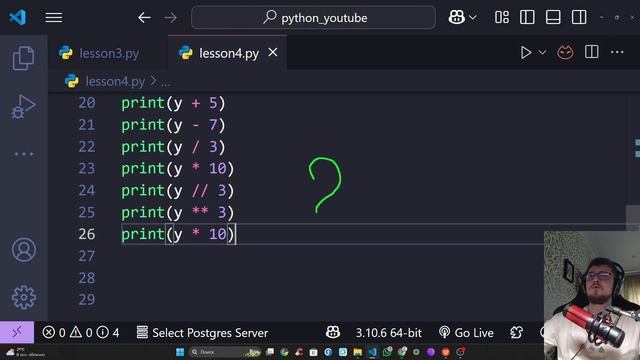Place the cursor in print(y - 7)
This screenshot has height=360, width=640.
(173, 125)
